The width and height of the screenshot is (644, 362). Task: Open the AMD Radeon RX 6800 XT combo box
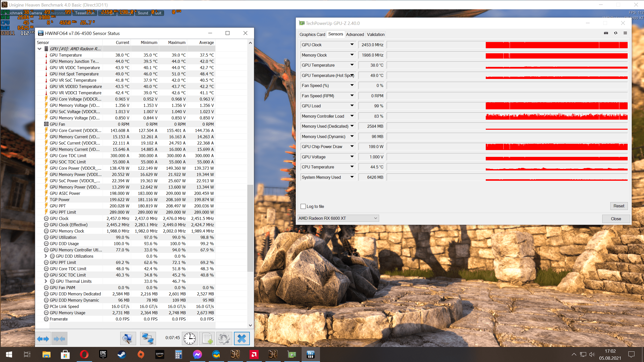pyautogui.click(x=338, y=218)
